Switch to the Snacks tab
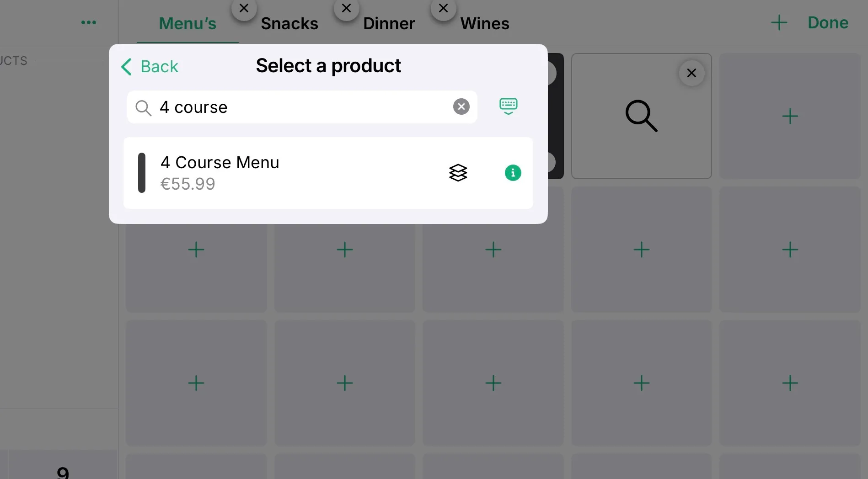Viewport: 868px width, 479px height. (x=289, y=23)
